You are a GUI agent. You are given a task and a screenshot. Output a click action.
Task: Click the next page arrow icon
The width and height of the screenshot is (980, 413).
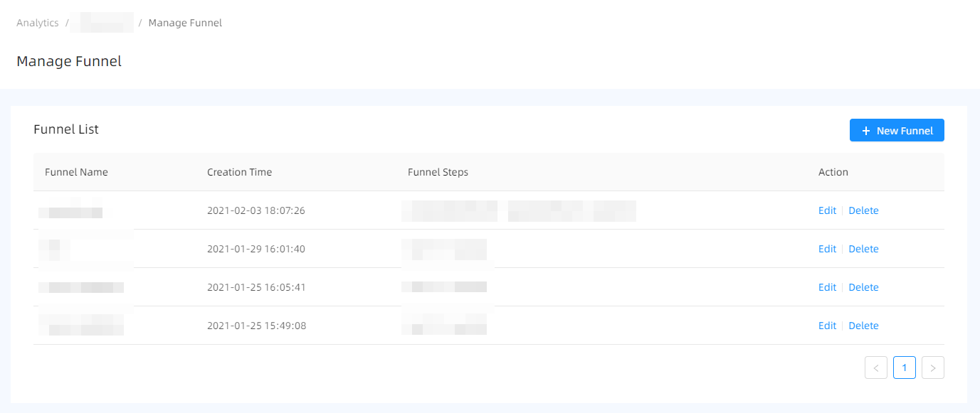pos(933,368)
